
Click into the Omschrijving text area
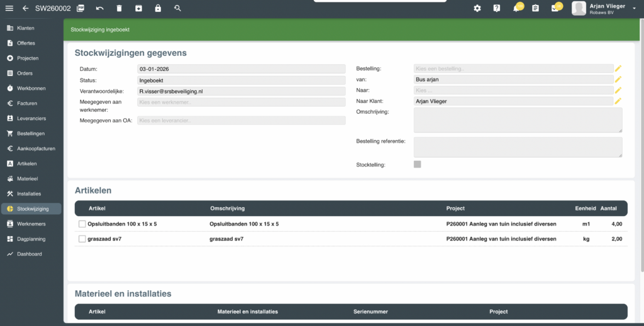coord(518,120)
